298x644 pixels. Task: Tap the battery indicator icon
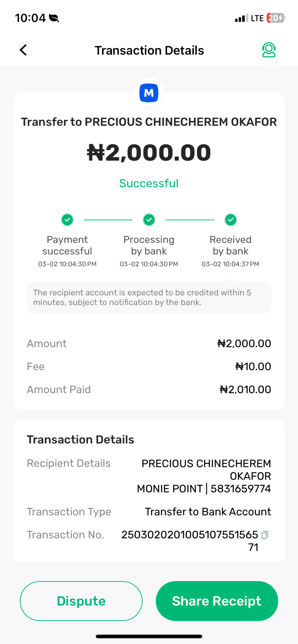click(276, 18)
